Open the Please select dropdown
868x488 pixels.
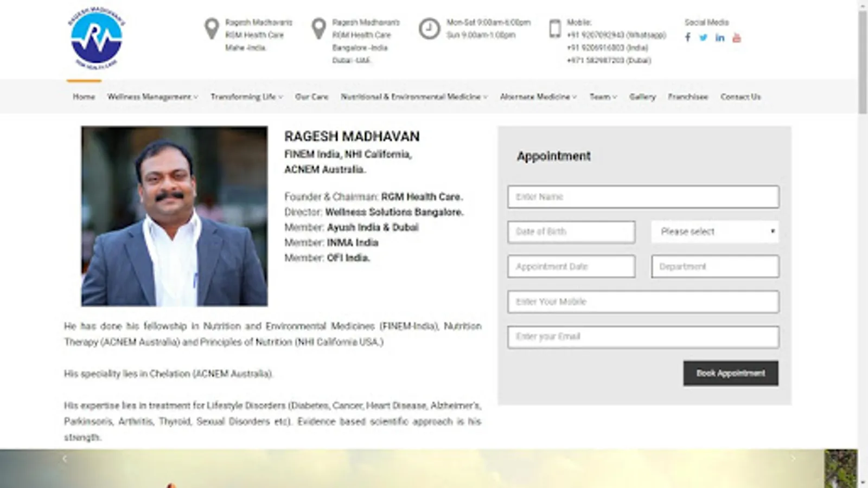pos(715,232)
